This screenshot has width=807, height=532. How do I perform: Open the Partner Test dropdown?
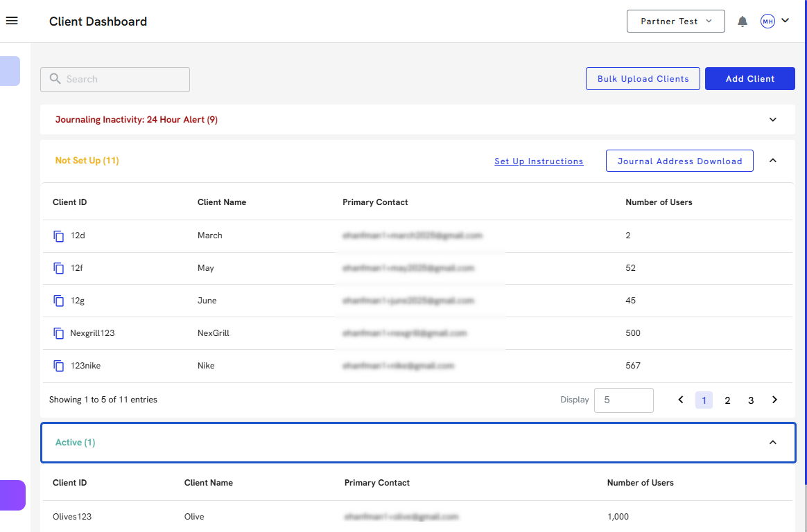675,21
